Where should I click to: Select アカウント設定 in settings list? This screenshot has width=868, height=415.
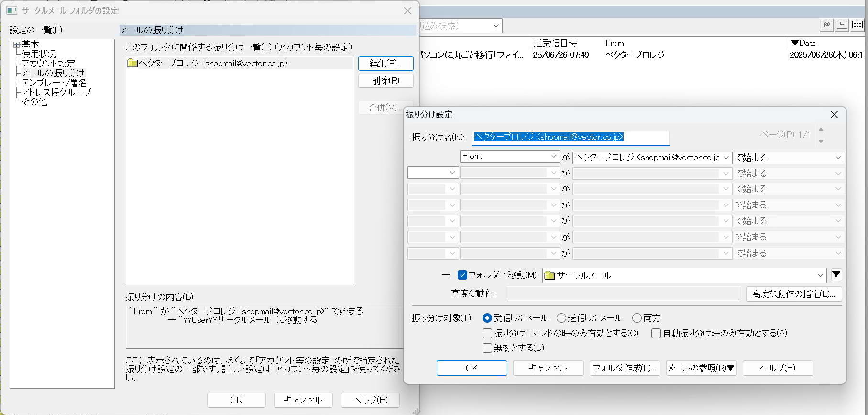pyautogui.click(x=48, y=64)
